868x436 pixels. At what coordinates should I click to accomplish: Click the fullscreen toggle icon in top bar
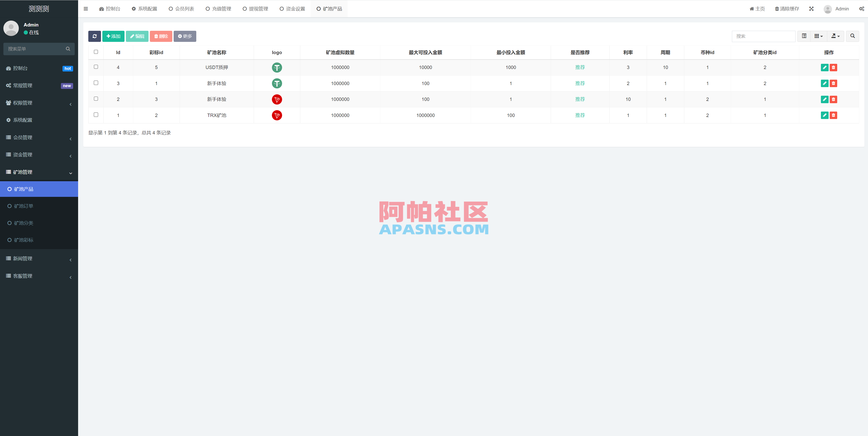[x=812, y=8]
